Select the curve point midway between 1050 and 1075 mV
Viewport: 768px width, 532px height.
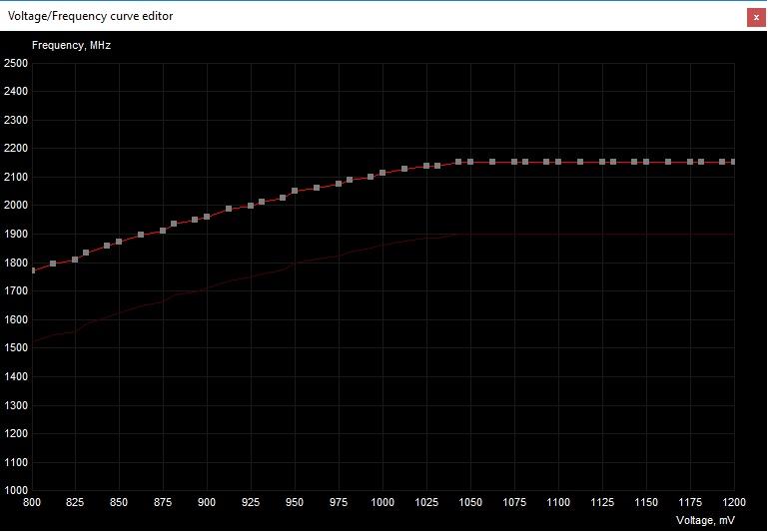click(x=492, y=162)
